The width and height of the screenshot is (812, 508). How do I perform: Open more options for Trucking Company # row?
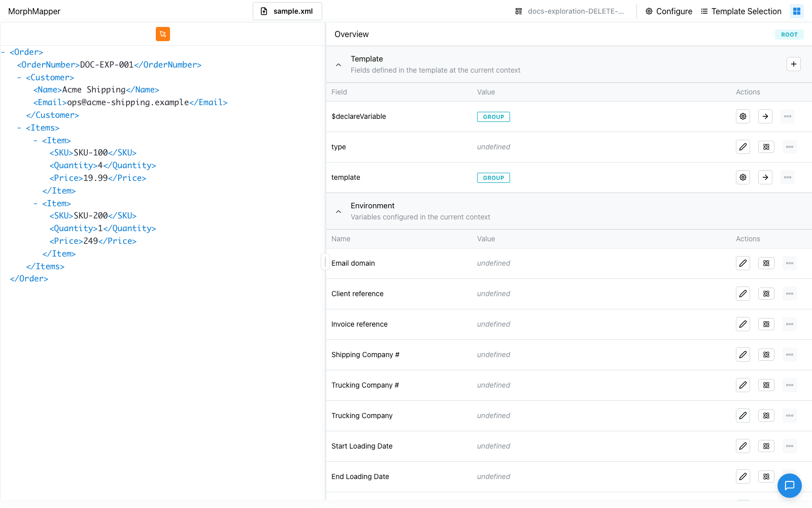[790, 385]
